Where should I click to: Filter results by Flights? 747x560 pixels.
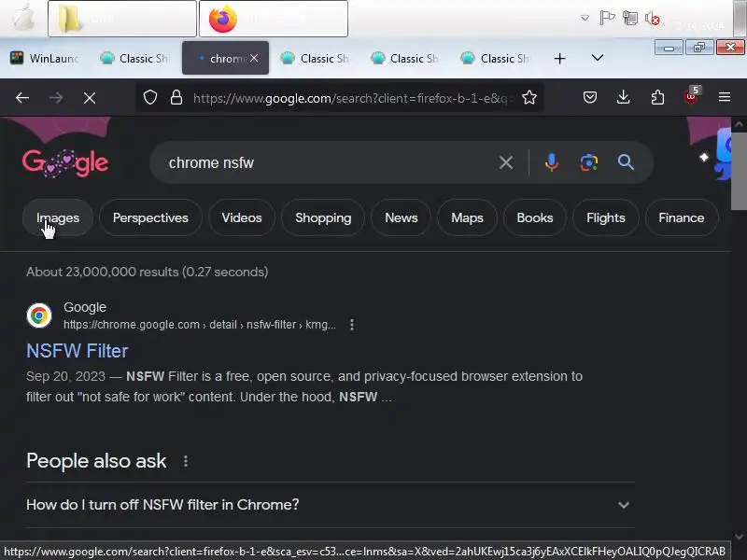tap(605, 218)
